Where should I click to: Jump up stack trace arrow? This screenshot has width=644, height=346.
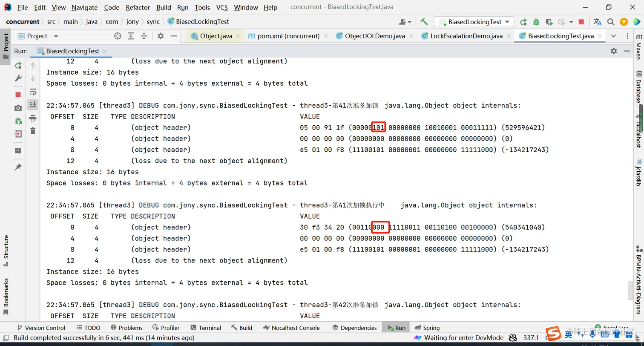33,65
